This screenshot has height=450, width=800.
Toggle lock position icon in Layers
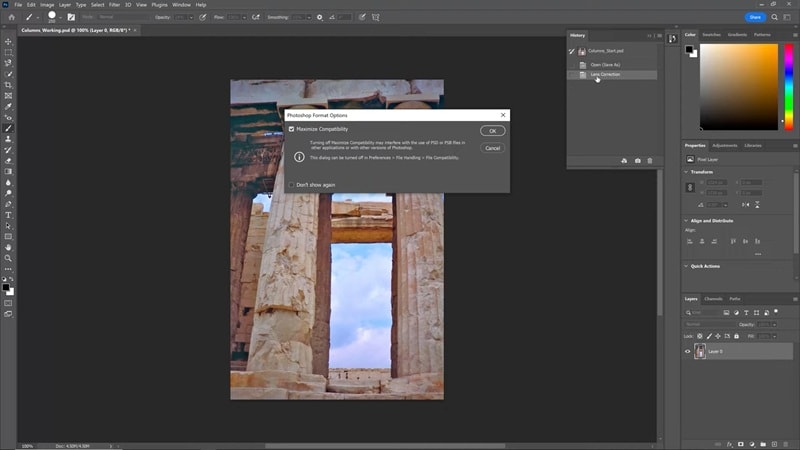pos(718,336)
